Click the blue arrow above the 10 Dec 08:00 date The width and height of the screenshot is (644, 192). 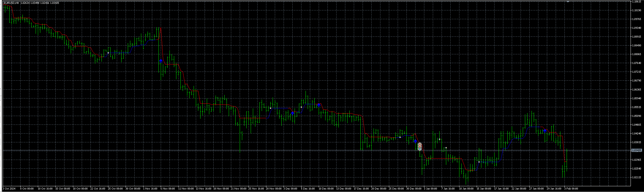coord(319,105)
